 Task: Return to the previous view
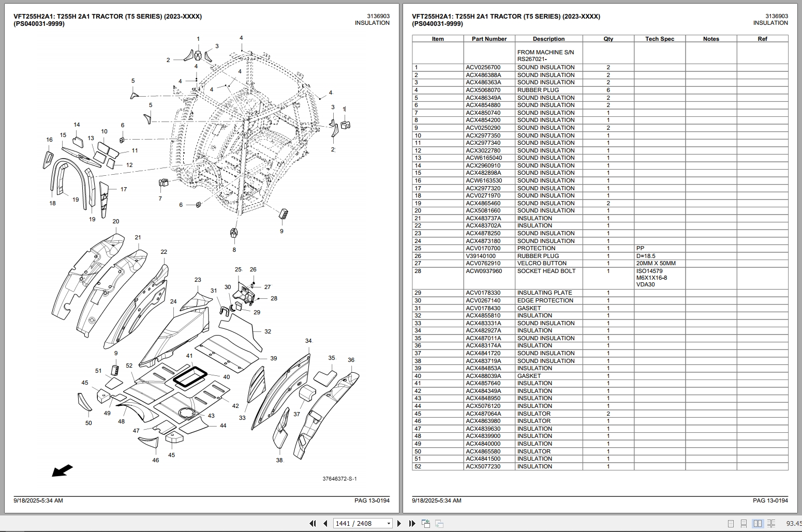click(425, 523)
